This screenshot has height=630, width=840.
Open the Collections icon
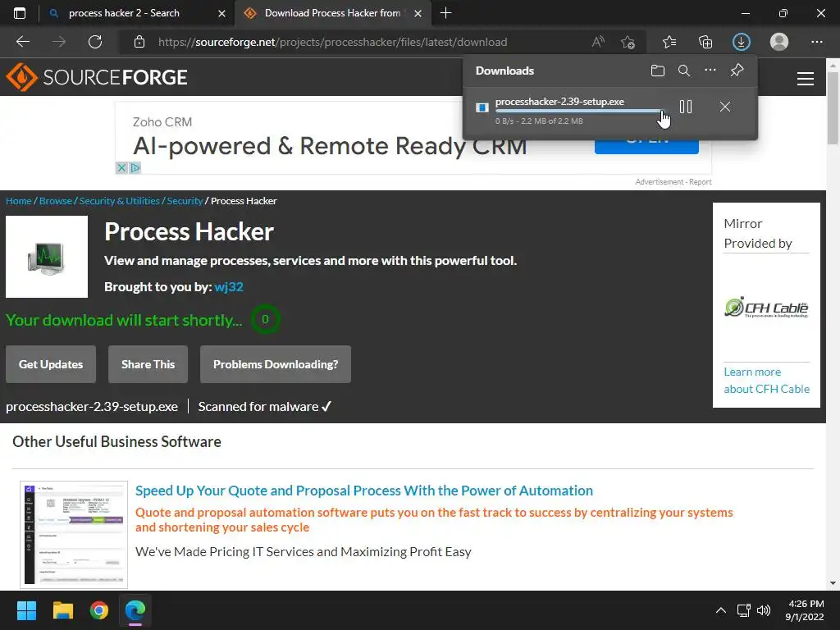pyautogui.click(x=705, y=42)
